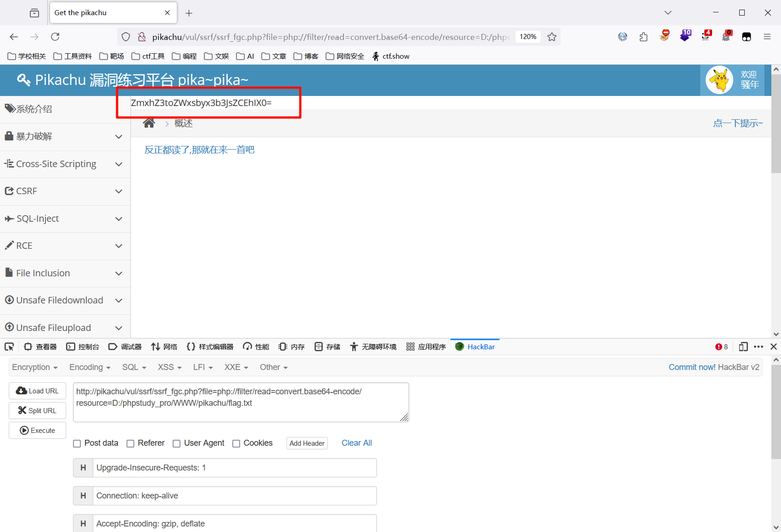Enable the Cookies checkbox
This screenshot has height=532, width=781.
(x=236, y=443)
